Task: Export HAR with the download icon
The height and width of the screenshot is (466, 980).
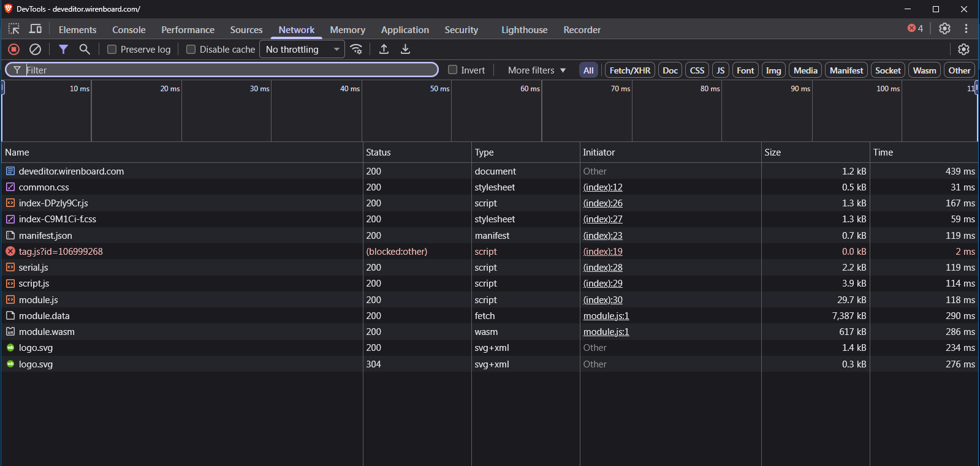Action: tap(405, 49)
